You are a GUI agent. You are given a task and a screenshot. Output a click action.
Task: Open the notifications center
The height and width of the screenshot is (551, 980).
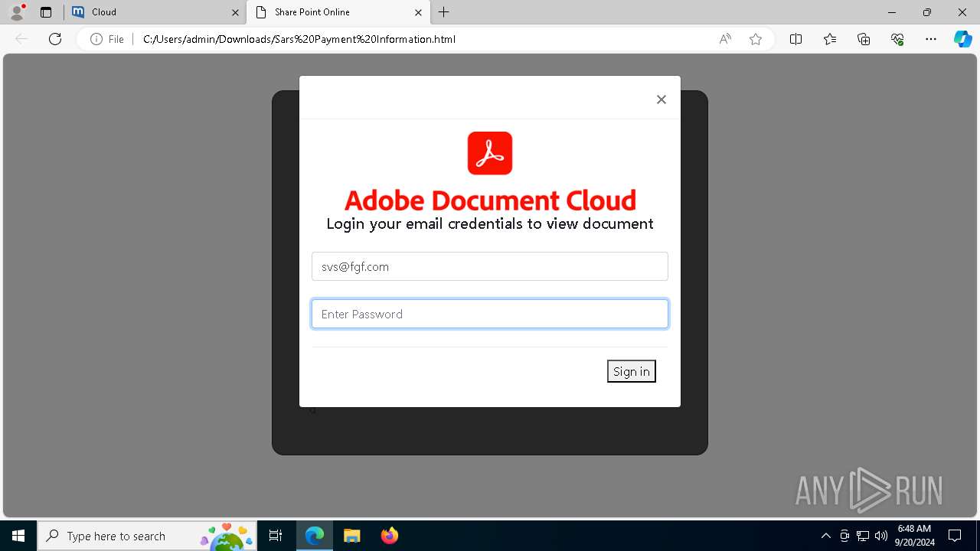pyautogui.click(x=955, y=536)
